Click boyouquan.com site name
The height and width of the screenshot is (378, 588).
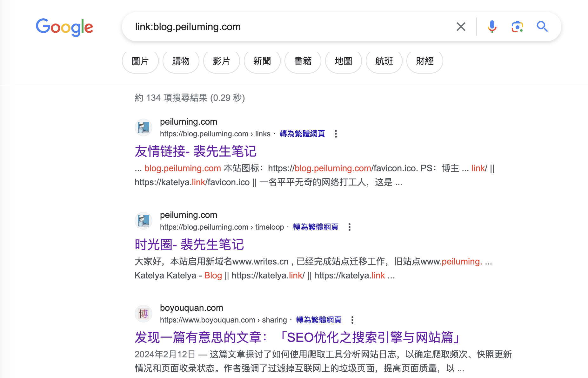coord(191,308)
